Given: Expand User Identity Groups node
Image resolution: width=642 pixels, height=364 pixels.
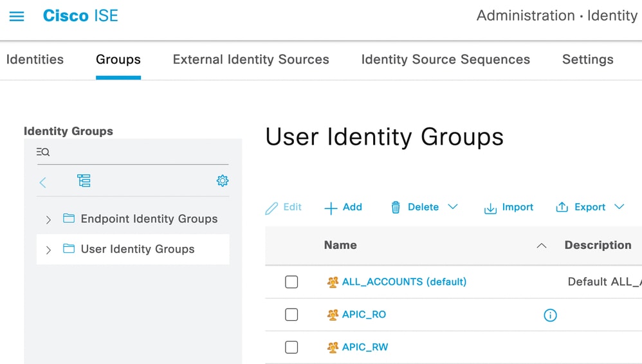Looking at the screenshot, I should tap(48, 250).
